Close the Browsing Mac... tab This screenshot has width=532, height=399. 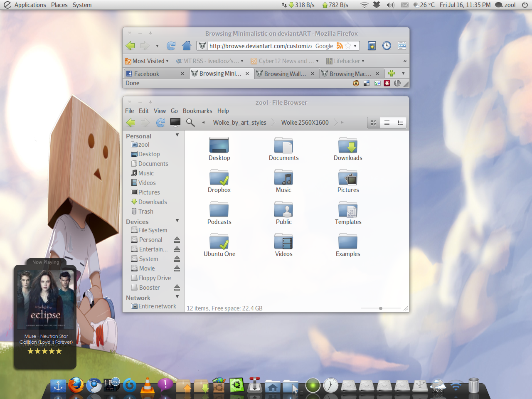pyautogui.click(x=377, y=74)
